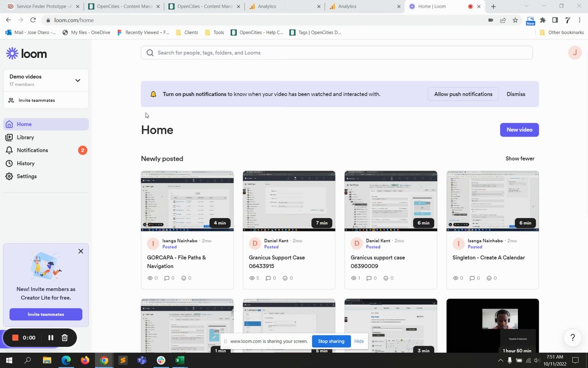Open Chrome extensions puzzle icon
Image resolution: width=588 pixels, height=368 pixels.
tap(543, 20)
